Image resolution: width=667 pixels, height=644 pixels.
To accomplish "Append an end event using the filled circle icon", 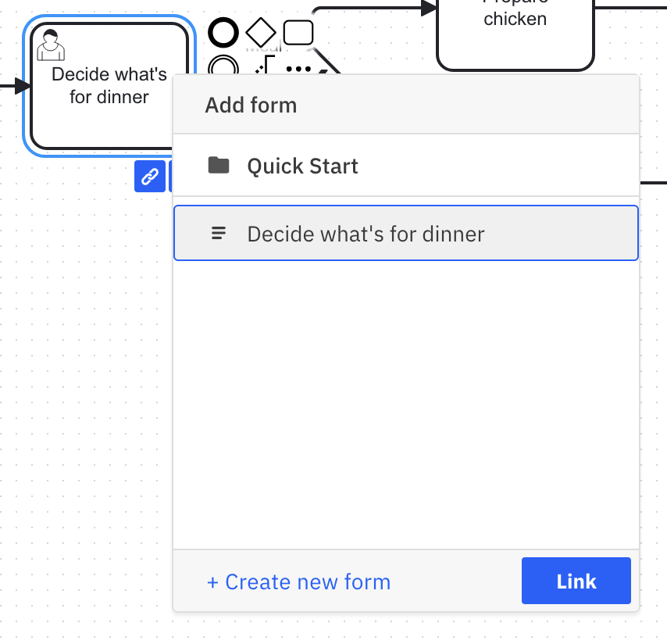I will 223,32.
